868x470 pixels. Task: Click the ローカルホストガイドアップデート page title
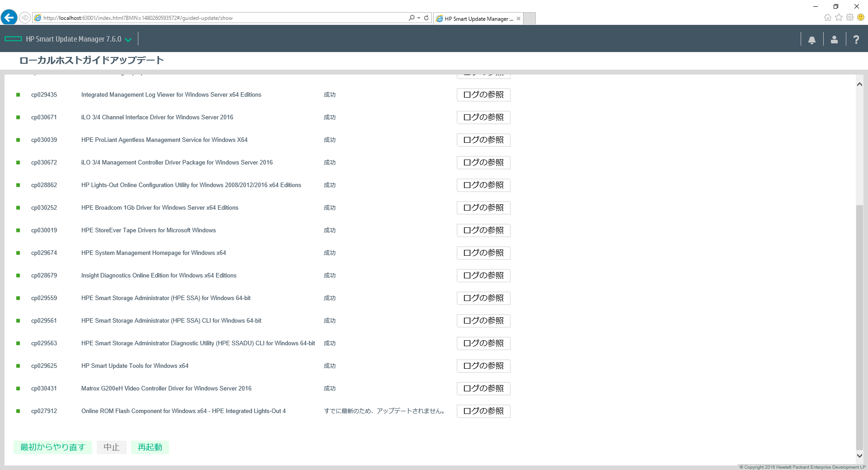pyautogui.click(x=91, y=60)
